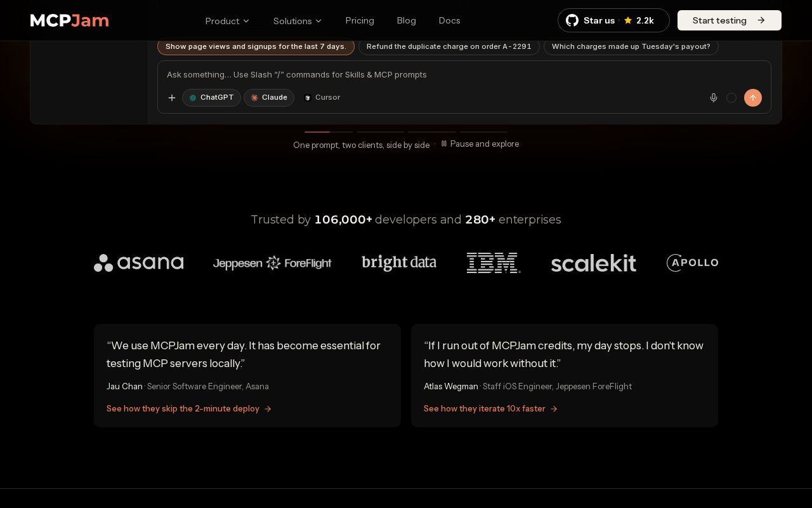This screenshot has width=812, height=508.
Task: Open the Docs page
Action: tap(450, 20)
